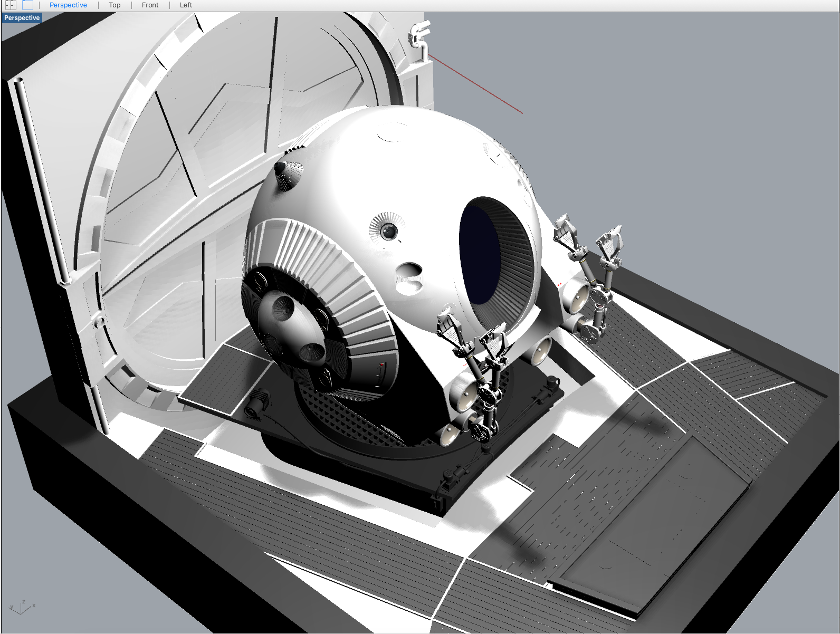
Task: Switch to the Top view tab
Action: pos(114,5)
